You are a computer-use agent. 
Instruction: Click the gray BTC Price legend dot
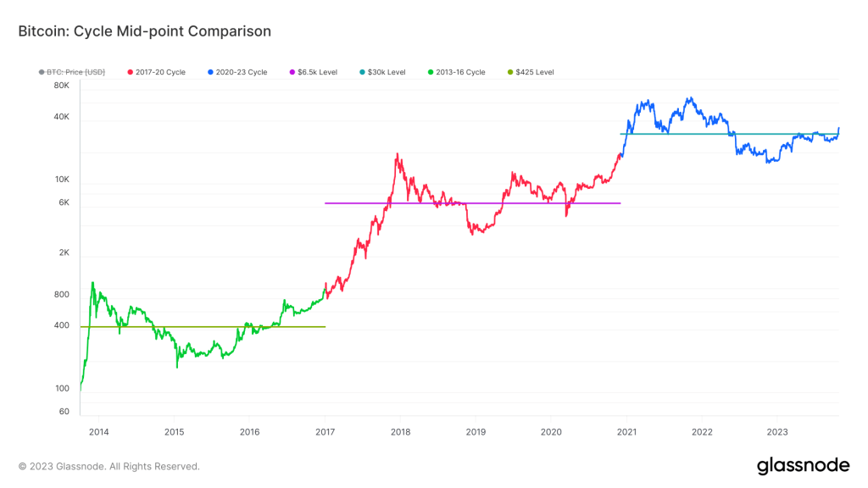(42, 73)
